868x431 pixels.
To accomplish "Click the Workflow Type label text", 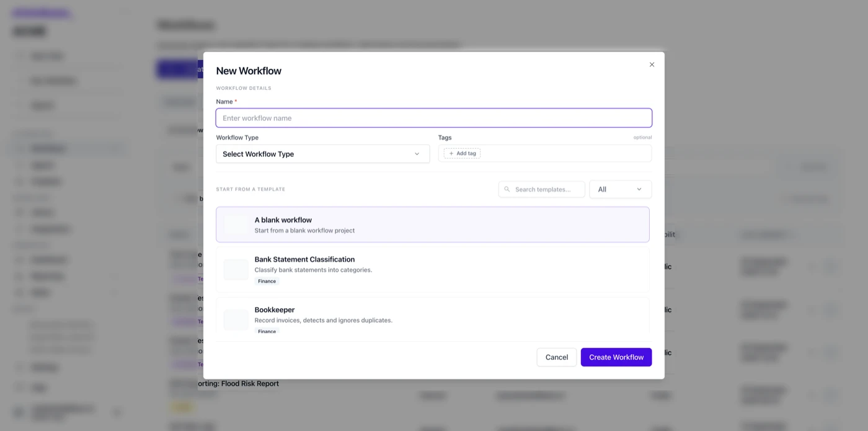I will tap(237, 138).
